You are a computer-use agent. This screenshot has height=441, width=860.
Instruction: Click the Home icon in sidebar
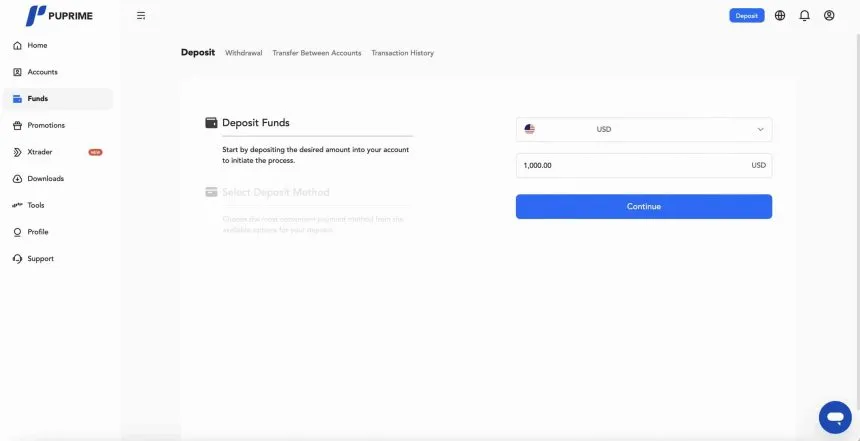(17, 46)
